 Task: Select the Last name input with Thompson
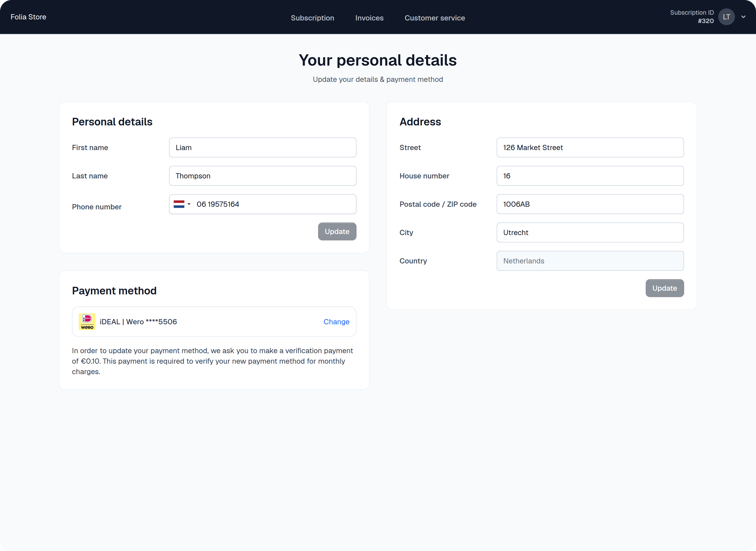[x=262, y=176]
